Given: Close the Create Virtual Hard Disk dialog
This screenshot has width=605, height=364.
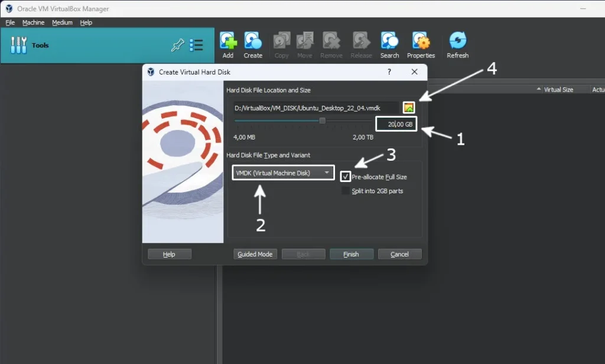Looking at the screenshot, I should (414, 72).
